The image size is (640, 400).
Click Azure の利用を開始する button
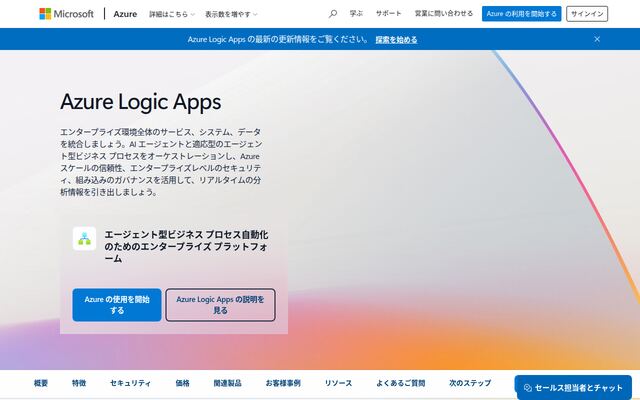click(521, 14)
